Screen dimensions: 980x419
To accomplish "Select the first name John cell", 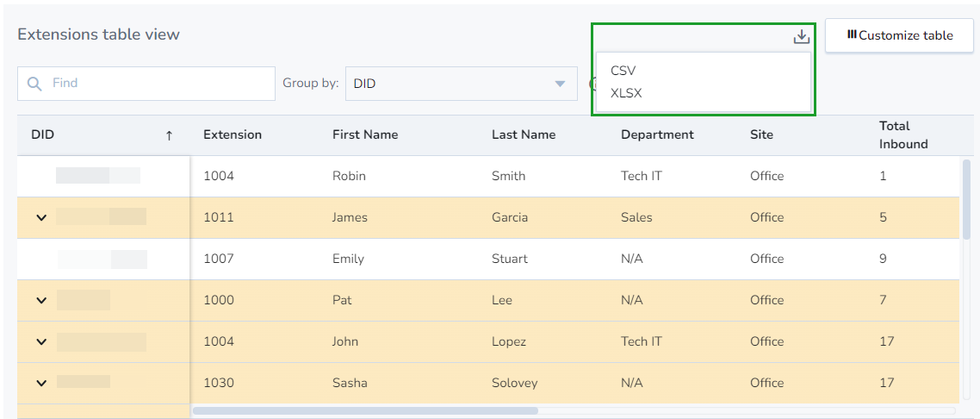I will (x=345, y=341).
